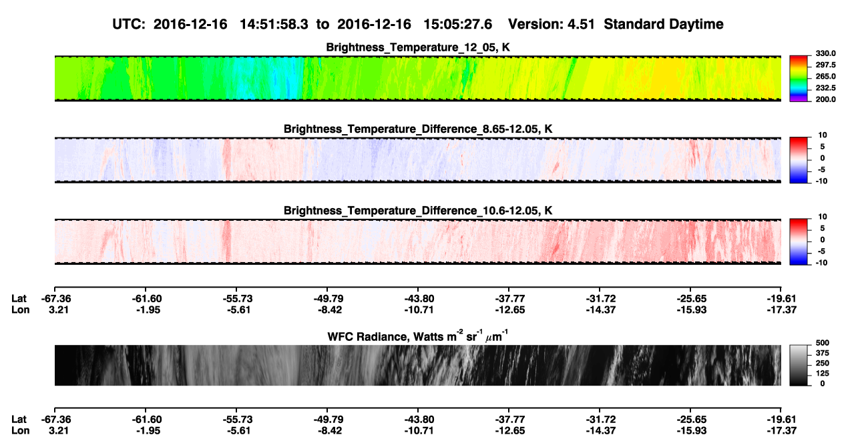Click longitude '-12.65' on axis below WFC Radiance
This screenshot has height=445, width=868.
pyautogui.click(x=510, y=429)
